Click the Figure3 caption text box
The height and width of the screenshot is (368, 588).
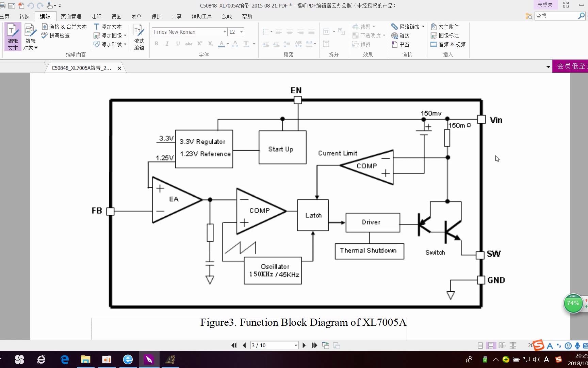(249, 328)
